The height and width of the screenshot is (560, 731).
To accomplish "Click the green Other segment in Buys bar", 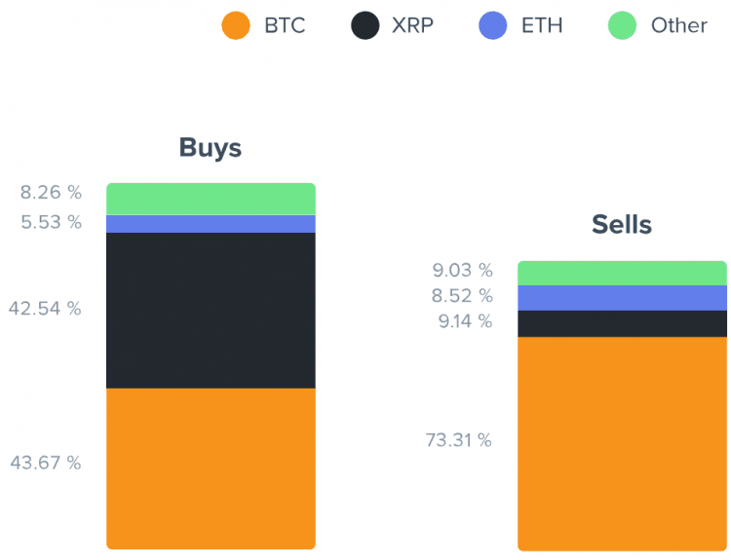I will [211, 199].
